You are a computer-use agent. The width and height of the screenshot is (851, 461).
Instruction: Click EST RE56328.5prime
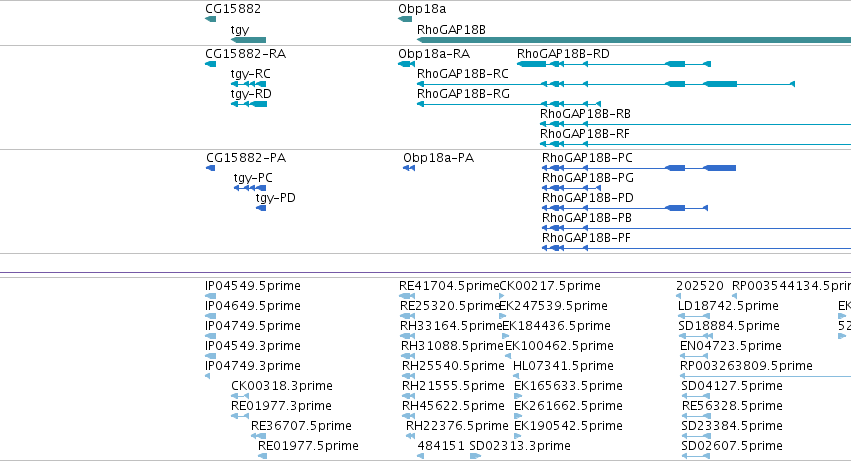click(x=732, y=407)
